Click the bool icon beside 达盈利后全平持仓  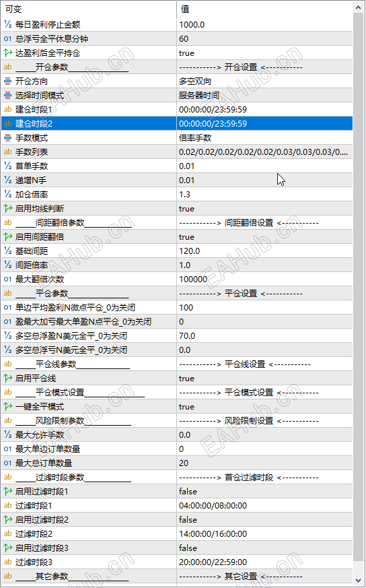[7, 53]
